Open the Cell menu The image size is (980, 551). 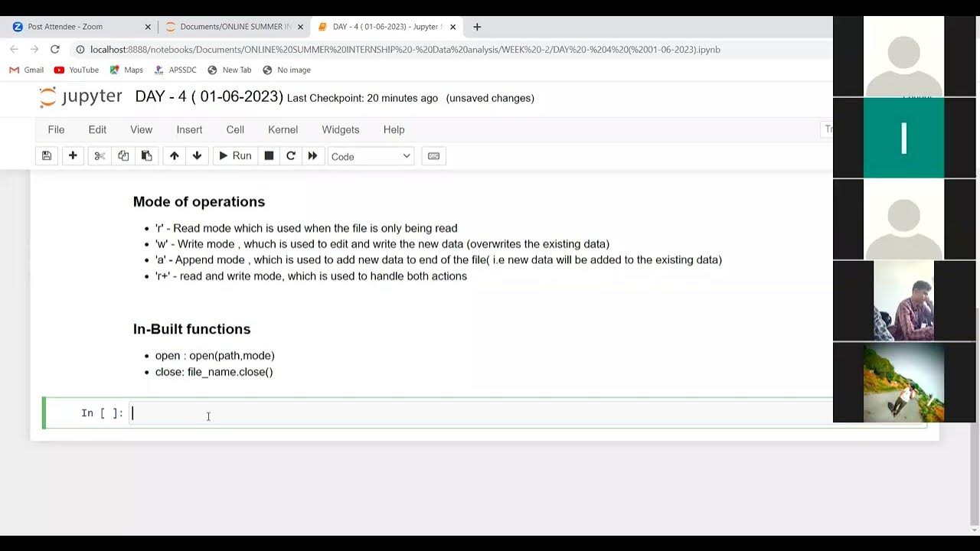[235, 129]
